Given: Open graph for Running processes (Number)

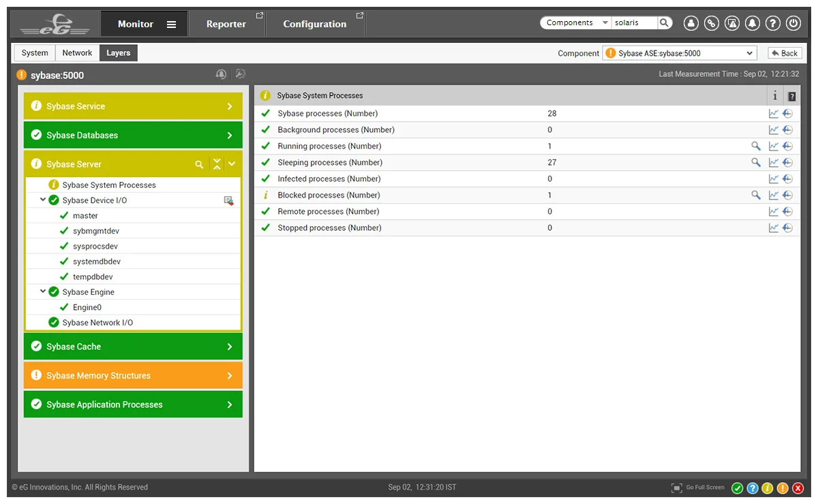Looking at the screenshot, I should [x=774, y=146].
